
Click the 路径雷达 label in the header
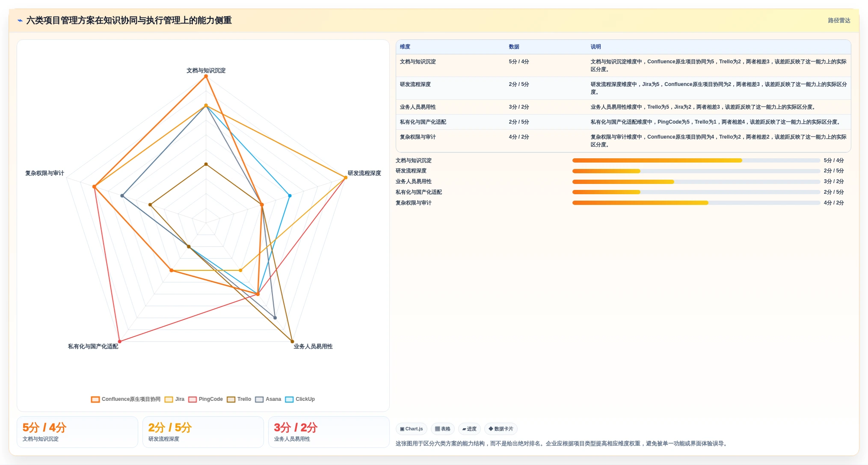point(839,21)
